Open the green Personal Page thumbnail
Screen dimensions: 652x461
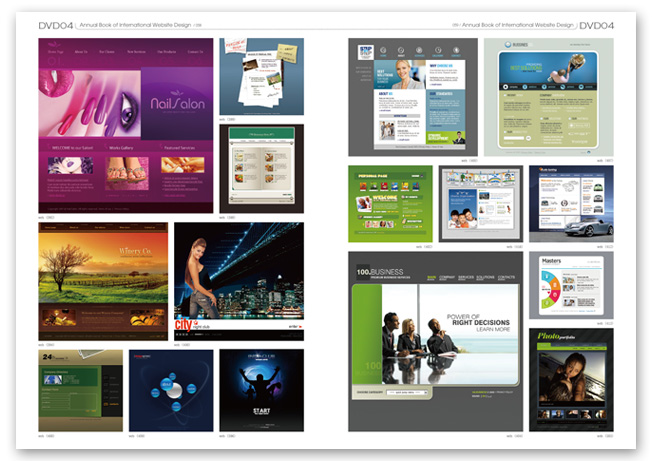pyautogui.click(x=390, y=204)
